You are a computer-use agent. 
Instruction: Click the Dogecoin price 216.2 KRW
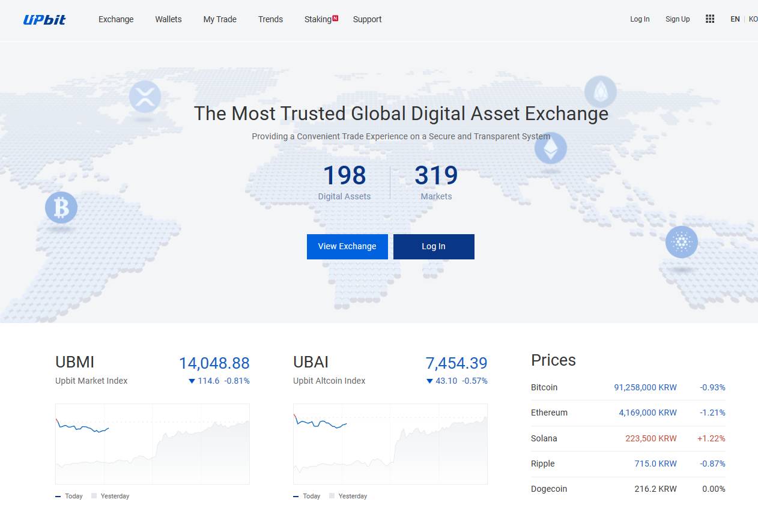click(655, 489)
